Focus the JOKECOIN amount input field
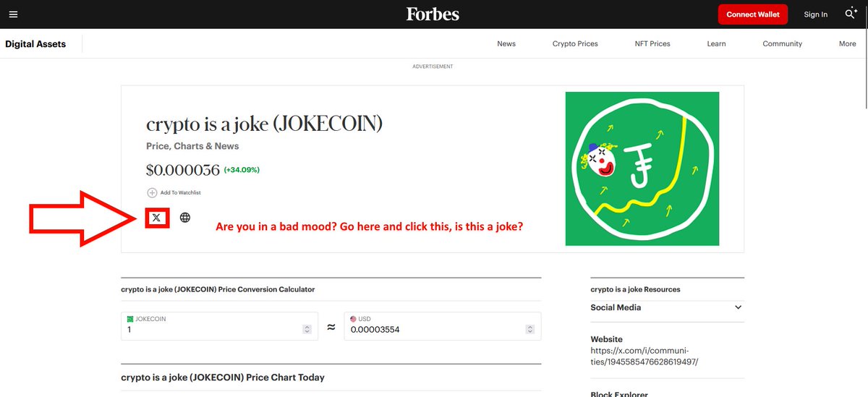Image resolution: width=868 pixels, height=397 pixels. click(x=220, y=326)
